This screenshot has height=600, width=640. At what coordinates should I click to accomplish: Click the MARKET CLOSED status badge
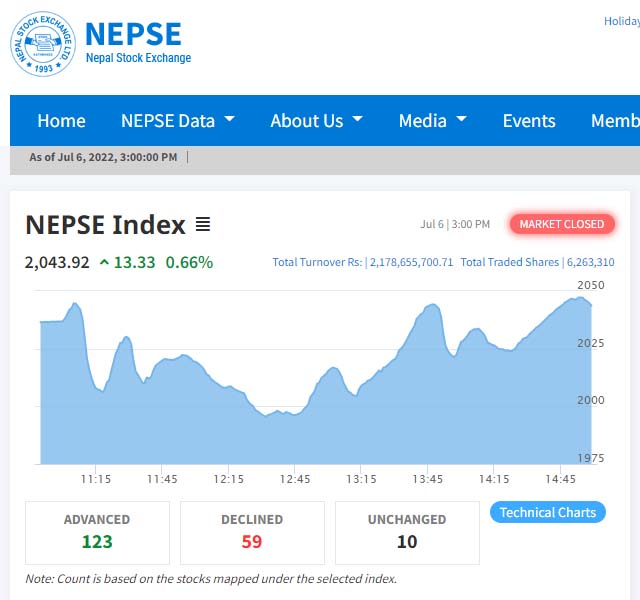(x=562, y=224)
